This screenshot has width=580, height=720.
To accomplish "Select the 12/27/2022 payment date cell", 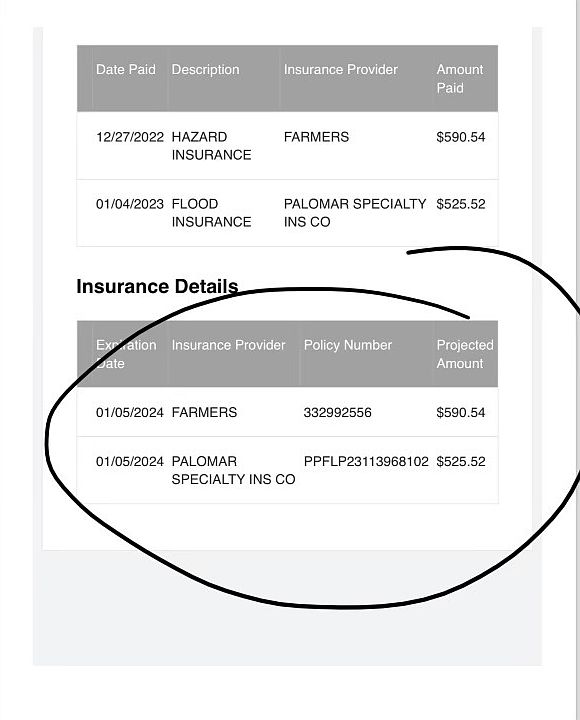I will click(130, 137).
